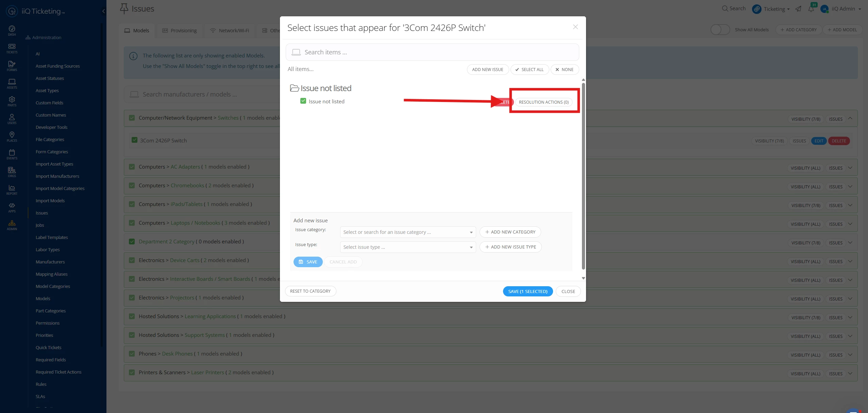Open Manufacturers admin menu item
Viewport: 868px width, 413px height.
50,262
